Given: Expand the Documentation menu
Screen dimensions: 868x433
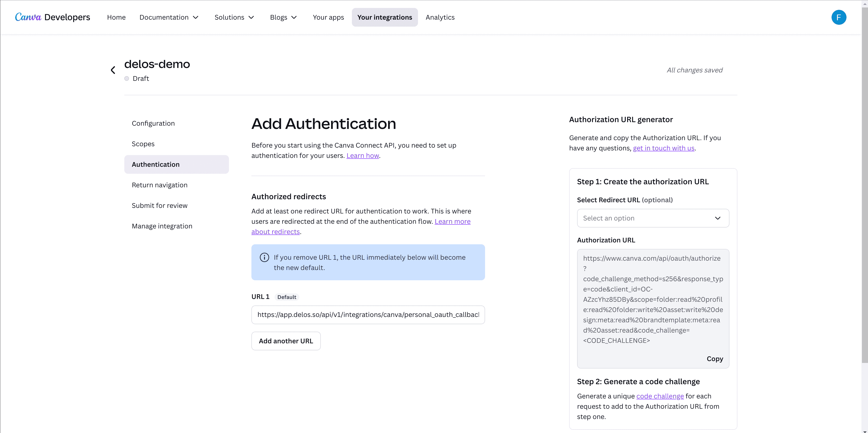Looking at the screenshot, I should point(169,17).
